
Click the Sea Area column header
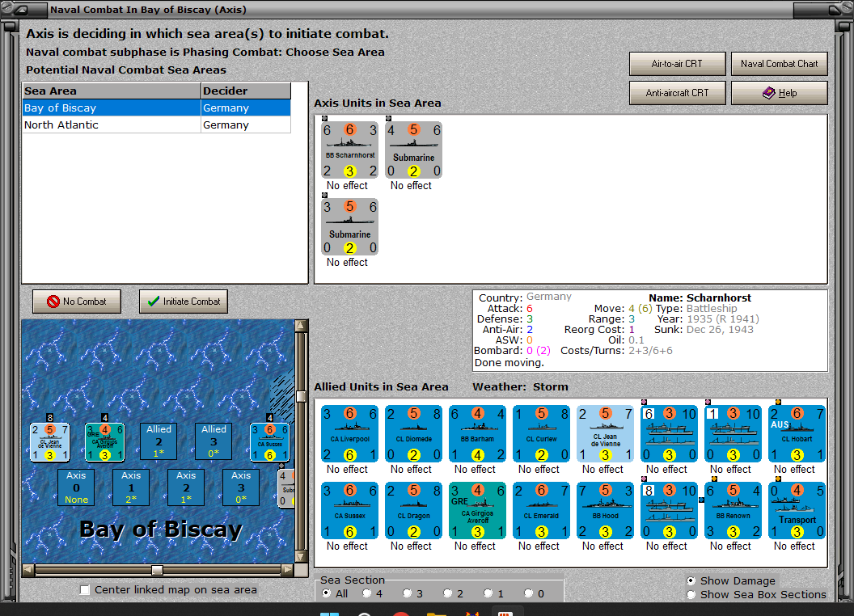tap(112, 91)
